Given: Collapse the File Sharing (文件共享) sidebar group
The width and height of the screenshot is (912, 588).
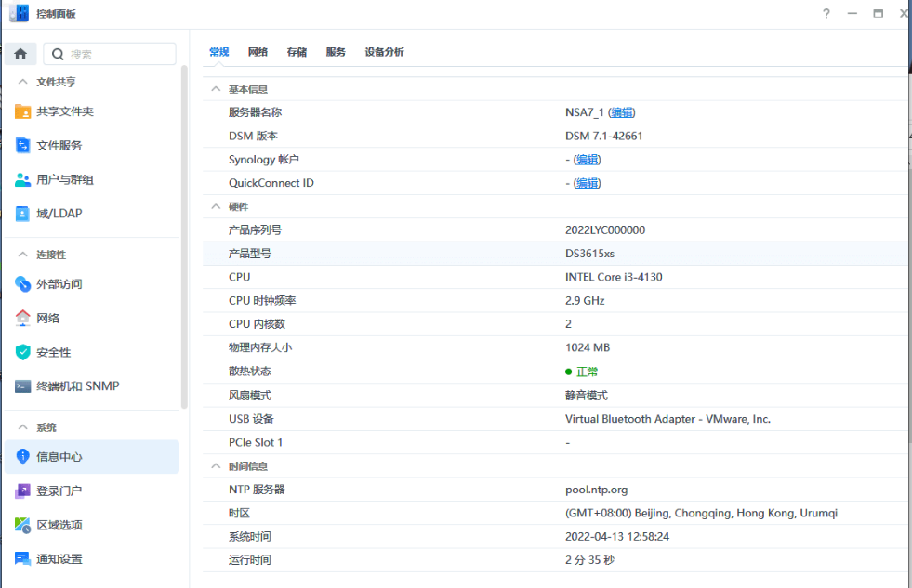Looking at the screenshot, I should (22, 82).
